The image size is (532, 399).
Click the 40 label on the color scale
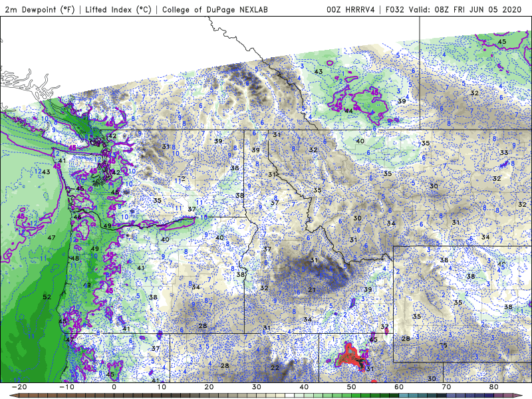click(x=304, y=387)
